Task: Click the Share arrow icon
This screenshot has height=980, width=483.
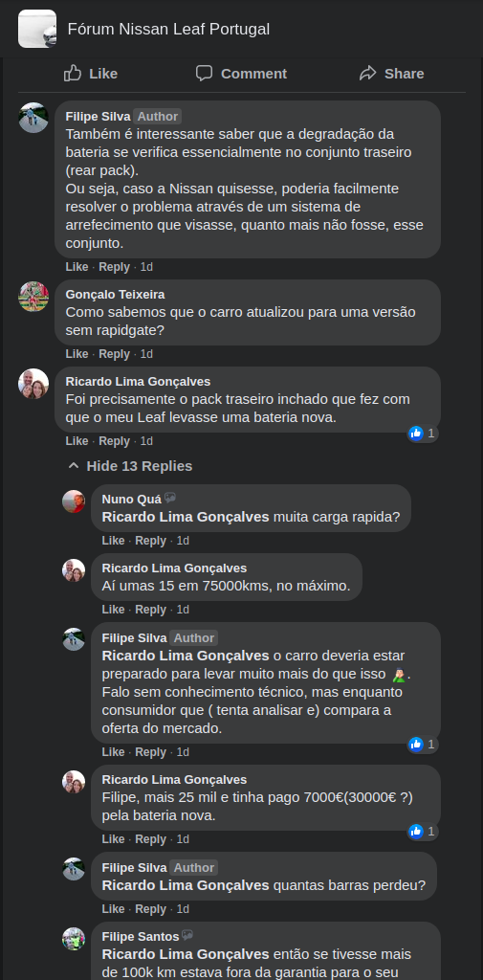Action: pos(367,73)
